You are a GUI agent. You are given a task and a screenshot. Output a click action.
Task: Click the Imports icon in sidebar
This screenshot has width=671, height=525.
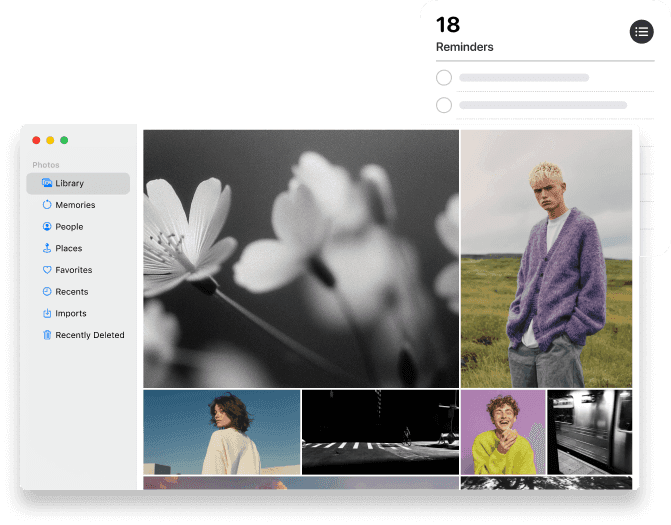click(46, 314)
